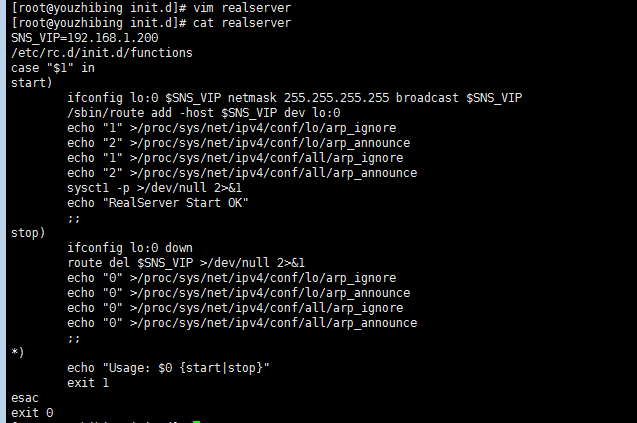The image size is (637, 423).
Task: Click the light blue left window border
Action: (3, 211)
